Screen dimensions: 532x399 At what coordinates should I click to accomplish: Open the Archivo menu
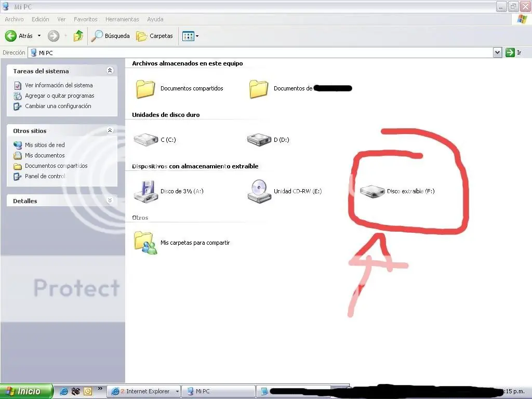coord(14,19)
